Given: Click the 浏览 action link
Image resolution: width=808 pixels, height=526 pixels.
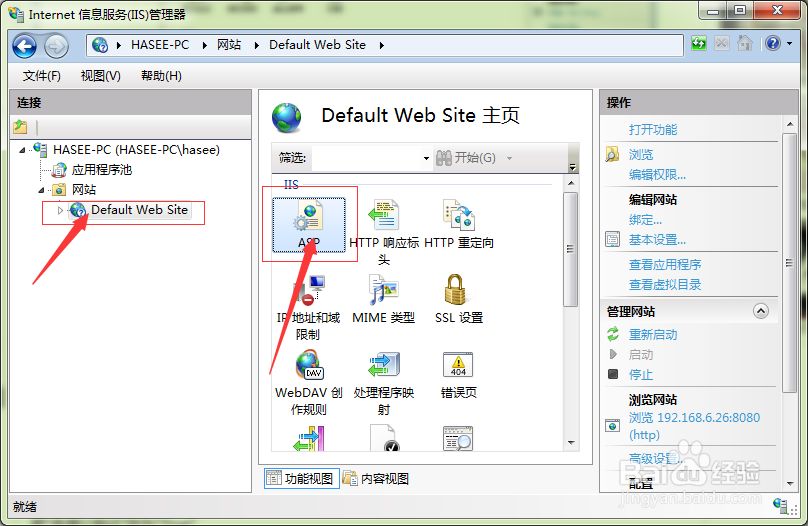Looking at the screenshot, I should (x=641, y=155).
